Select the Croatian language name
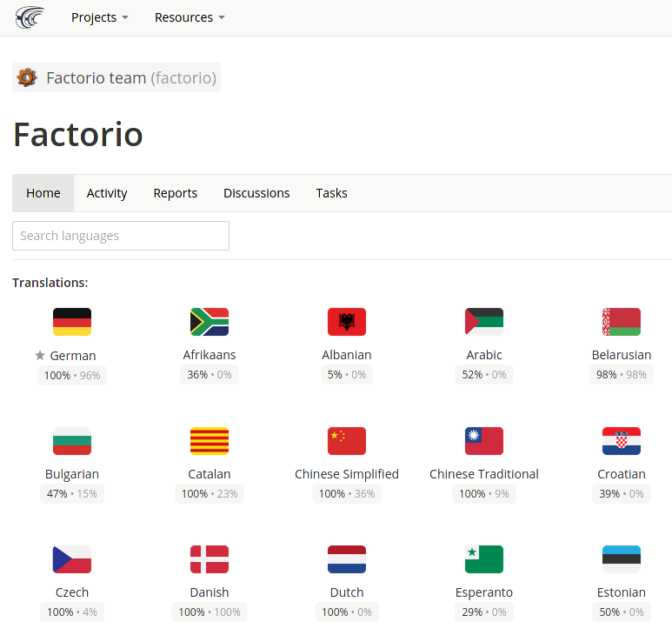 click(x=622, y=474)
